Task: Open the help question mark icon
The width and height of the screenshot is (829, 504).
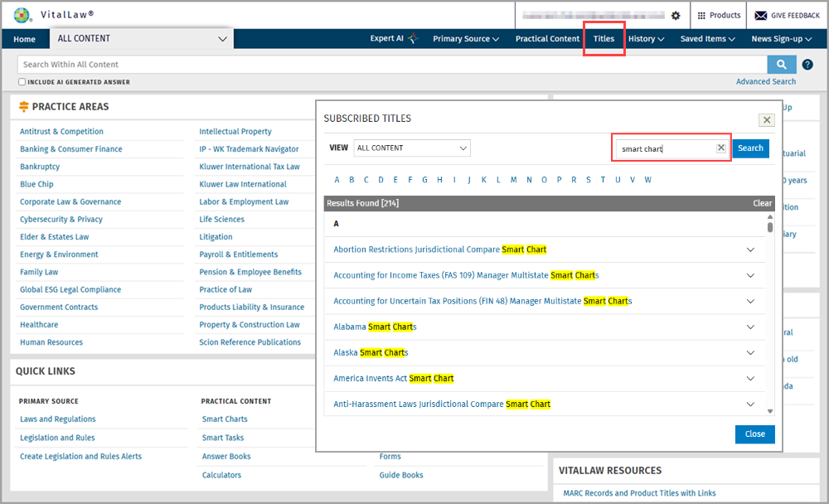Action: [807, 65]
